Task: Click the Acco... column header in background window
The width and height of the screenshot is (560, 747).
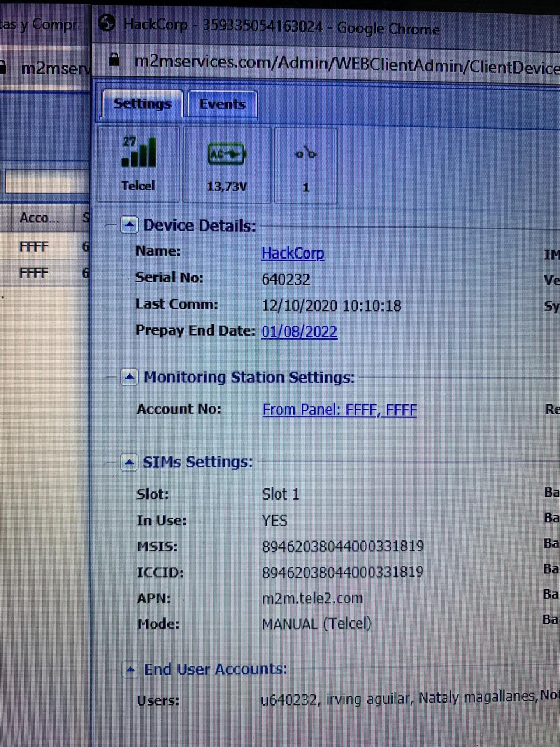Action: tap(39, 218)
